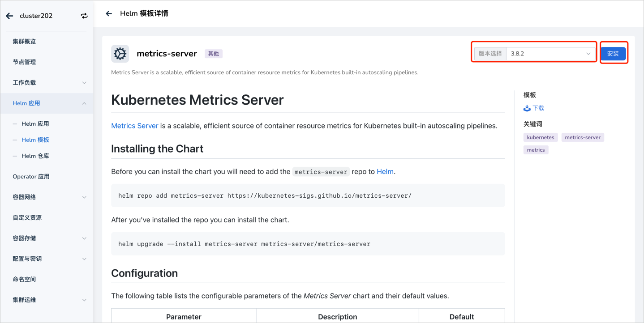The width and height of the screenshot is (644, 323).
Task: Open the 3.8.2 version dropdown
Action: point(550,54)
